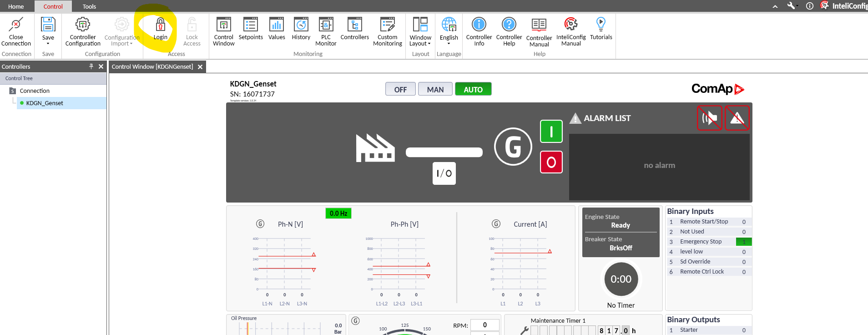Click the Login padlock icon
The image size is (868, 335).
161,24
